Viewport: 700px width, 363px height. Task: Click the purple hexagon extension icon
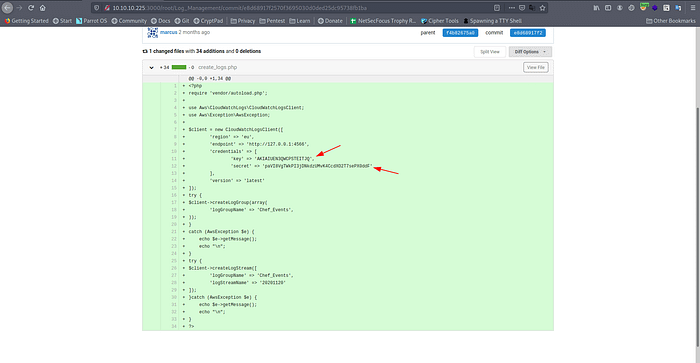[x=655, y=8]
